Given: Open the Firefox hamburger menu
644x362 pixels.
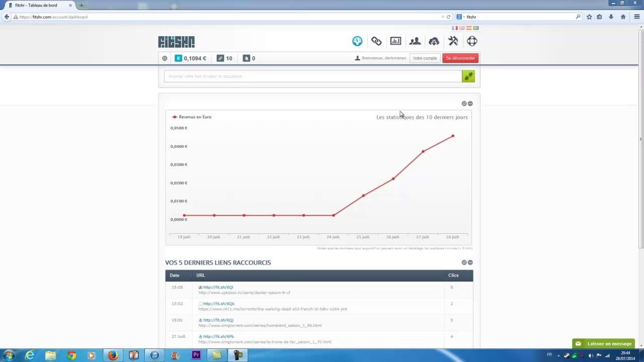Looking at the screenshot, I should point(636,17).
